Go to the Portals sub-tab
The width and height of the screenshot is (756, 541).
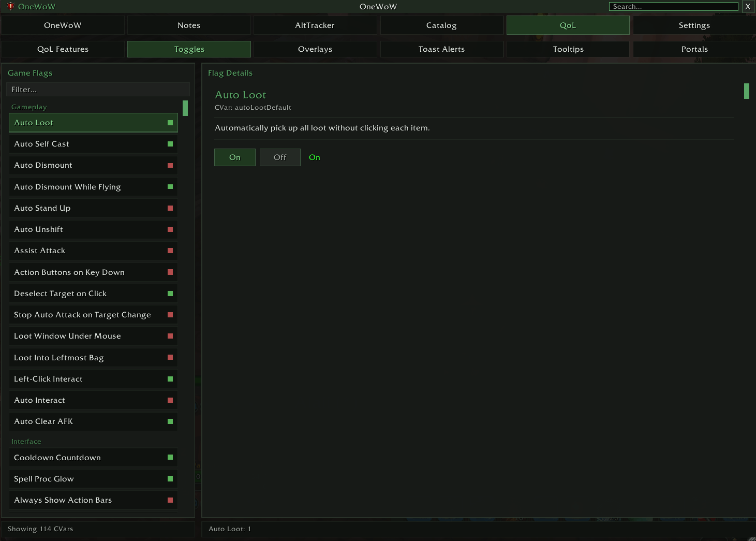694,49
